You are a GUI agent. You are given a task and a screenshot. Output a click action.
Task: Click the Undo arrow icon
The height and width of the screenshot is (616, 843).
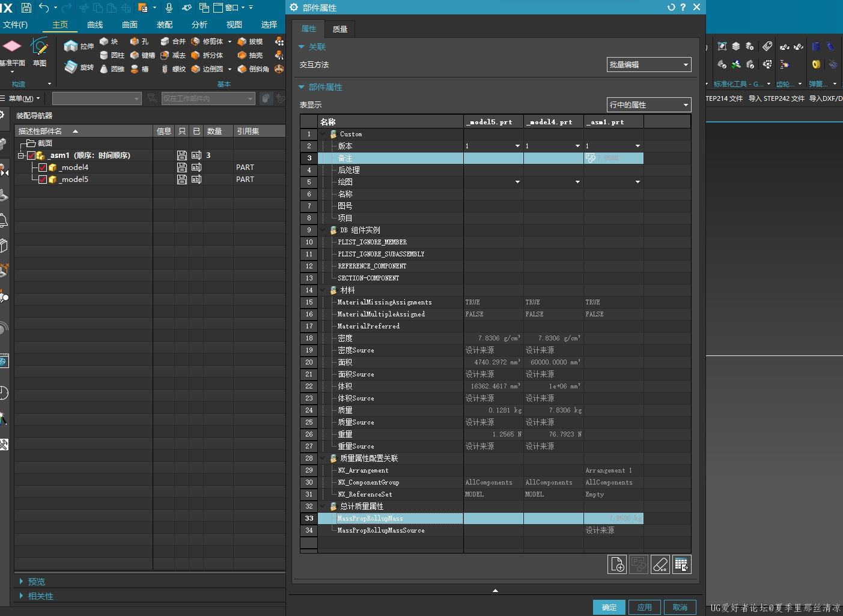44,8
